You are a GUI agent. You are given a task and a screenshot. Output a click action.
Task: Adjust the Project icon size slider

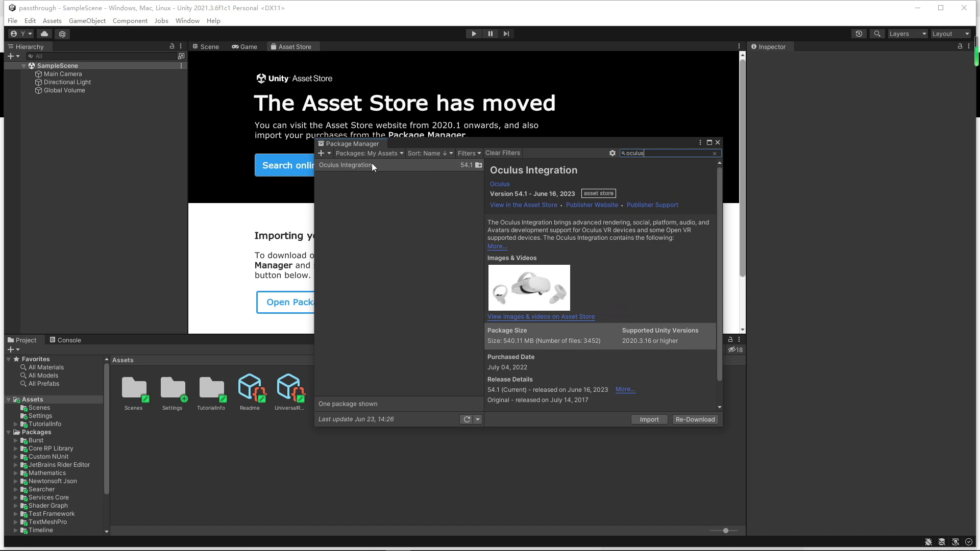(x=725, y=531)
